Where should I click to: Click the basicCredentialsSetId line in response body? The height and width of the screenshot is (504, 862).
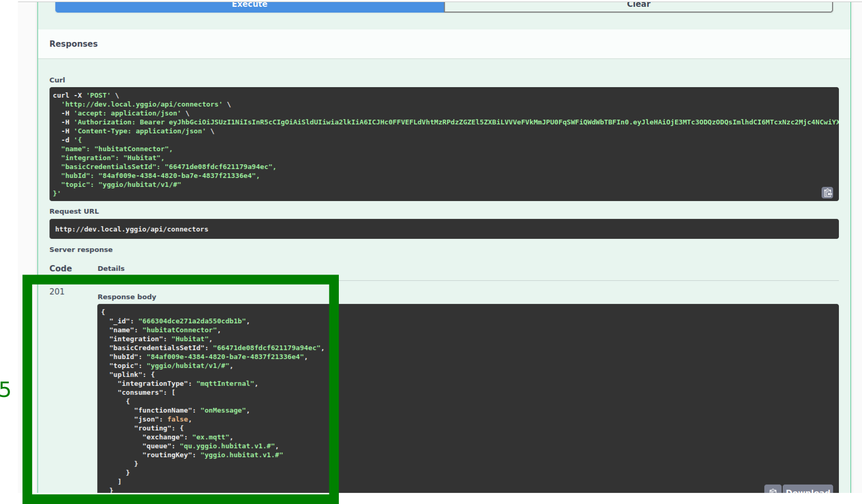point(216,348)
